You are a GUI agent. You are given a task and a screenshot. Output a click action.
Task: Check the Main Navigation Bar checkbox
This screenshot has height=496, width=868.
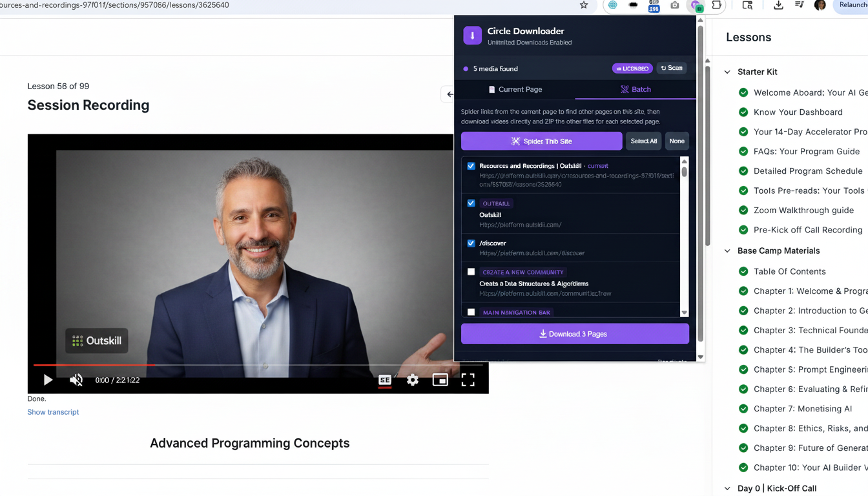point(471,312)
